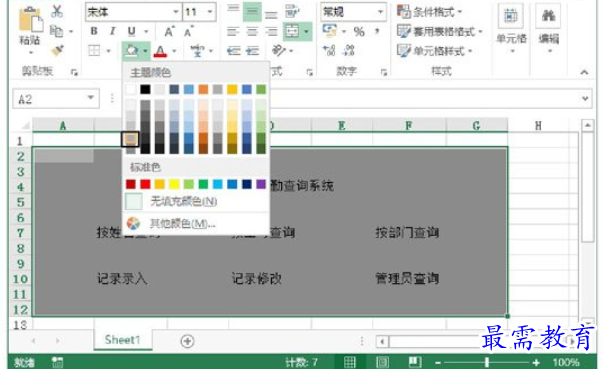Switch to Normal view

pyautogui.click(x=350, y=362)
